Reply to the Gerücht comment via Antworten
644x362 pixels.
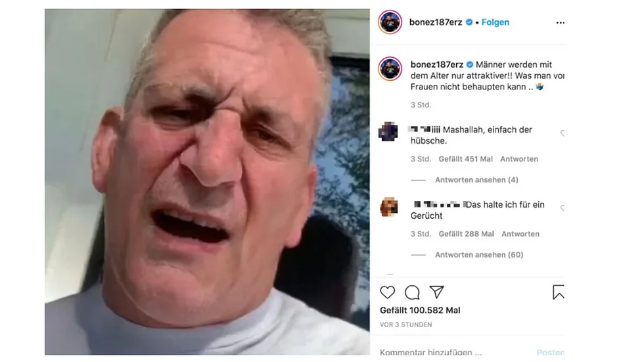pos(520,234)
